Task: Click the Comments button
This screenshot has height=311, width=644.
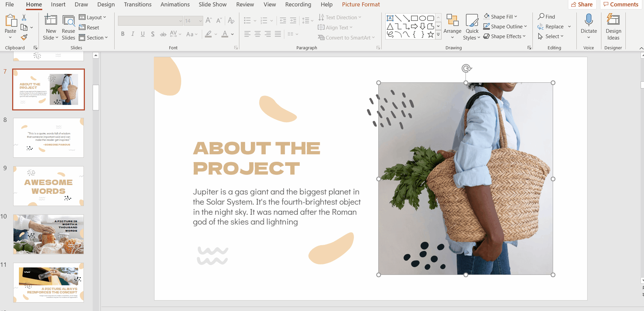Action: (621, 4)
